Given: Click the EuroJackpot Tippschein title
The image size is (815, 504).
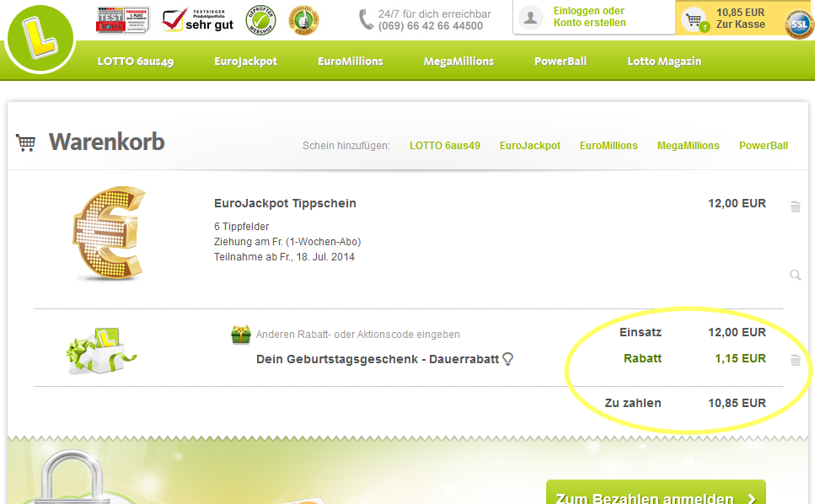Looking at the screenshot, I should [285, 203].
